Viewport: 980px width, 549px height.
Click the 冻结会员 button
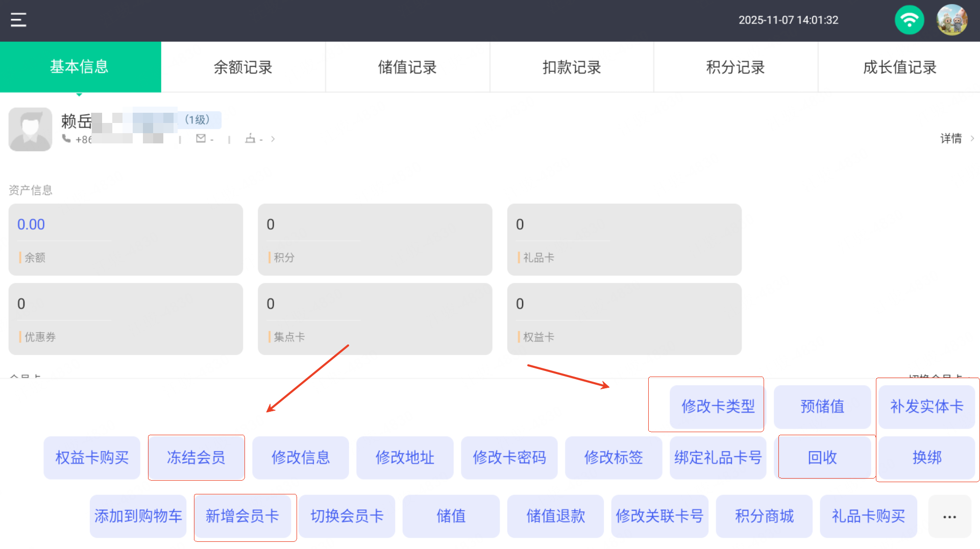coord(196,457)
